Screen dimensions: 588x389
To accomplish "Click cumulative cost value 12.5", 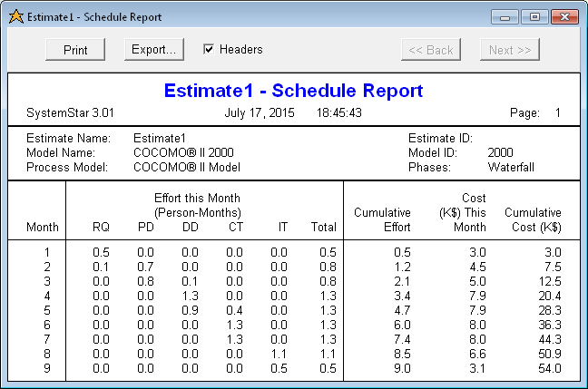I will tap(550, 281).
